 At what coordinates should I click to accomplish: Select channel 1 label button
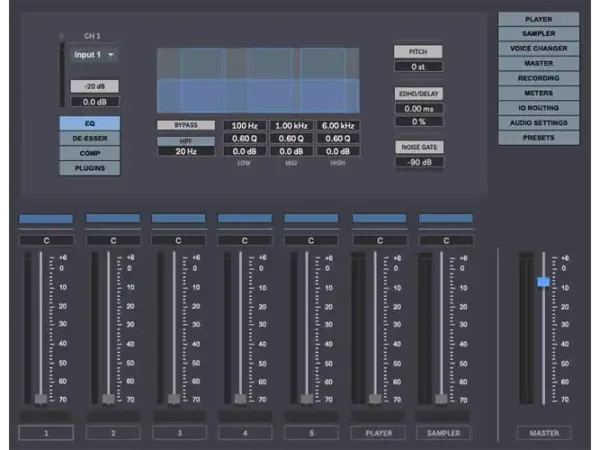46,433
